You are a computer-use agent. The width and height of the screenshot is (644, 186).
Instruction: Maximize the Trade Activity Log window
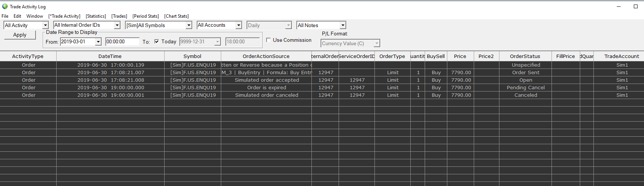[x=636, y=6]
